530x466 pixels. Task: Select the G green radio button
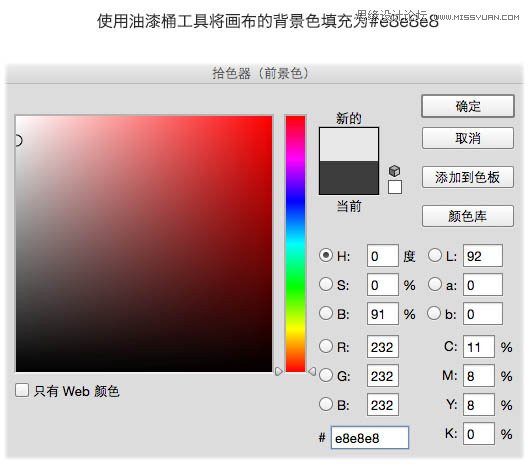tap(326, 375)
